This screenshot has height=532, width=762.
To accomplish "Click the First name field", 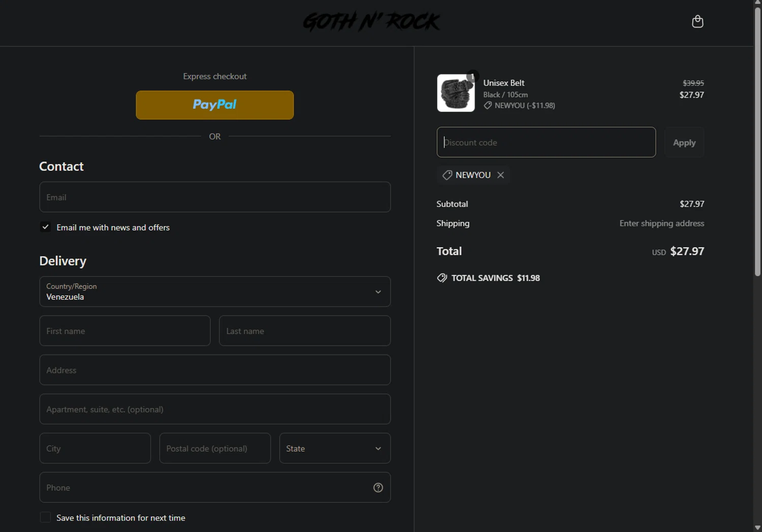I will point(125,330).
